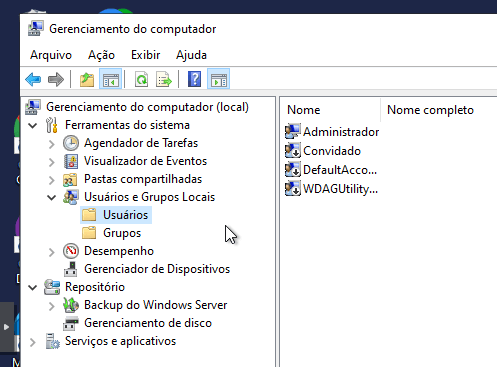Click the Repositório storage icon
This screenshot has width=497, height=367.
pyautogui.click(x=52, y=287)
